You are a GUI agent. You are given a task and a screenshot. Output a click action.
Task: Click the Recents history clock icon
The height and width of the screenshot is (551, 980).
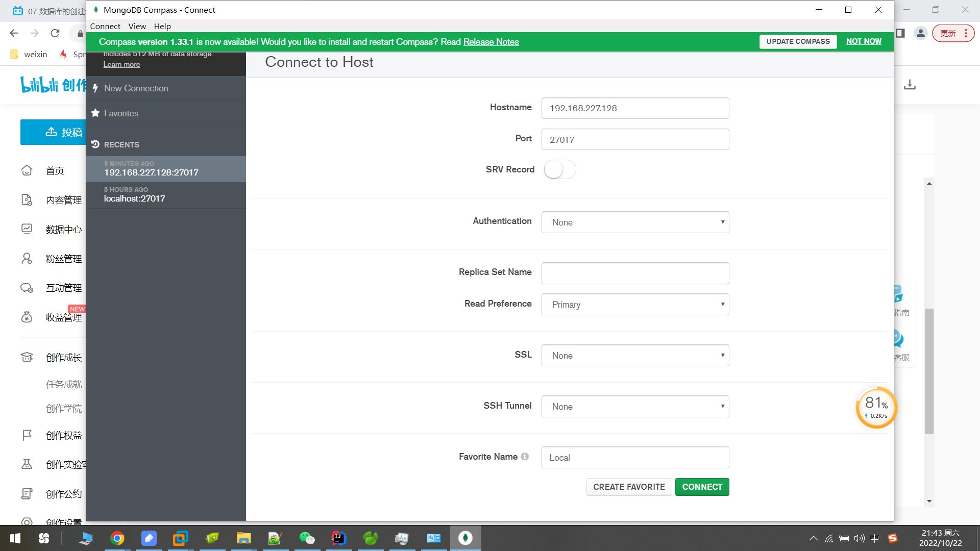pos(95,144)
